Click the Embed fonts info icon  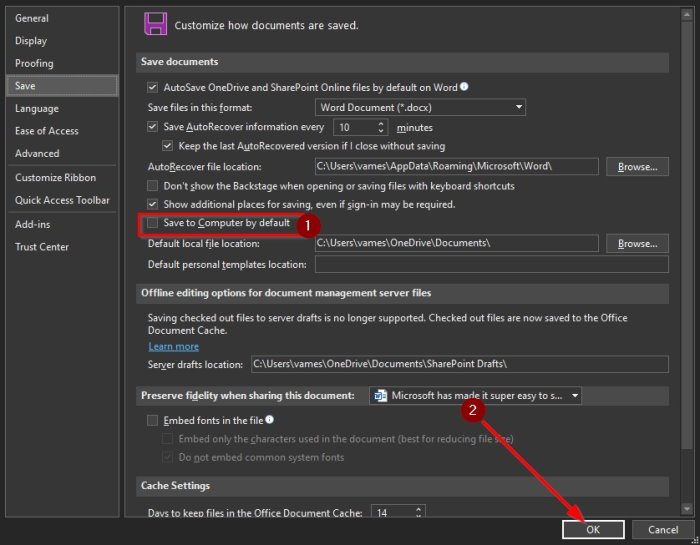pyautogui.click(x=269, y=420)
